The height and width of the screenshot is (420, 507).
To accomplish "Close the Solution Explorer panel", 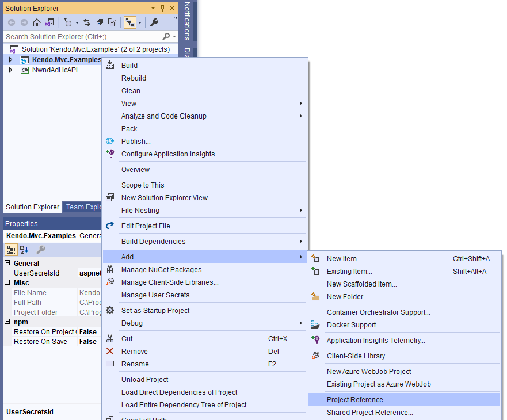I will click(x=172, y=8).
